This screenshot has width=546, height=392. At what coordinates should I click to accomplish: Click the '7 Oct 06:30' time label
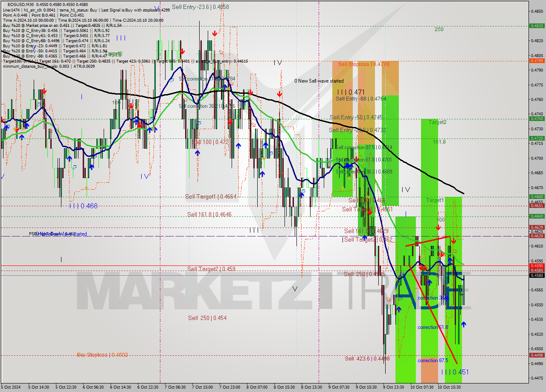tap(175, 387)
